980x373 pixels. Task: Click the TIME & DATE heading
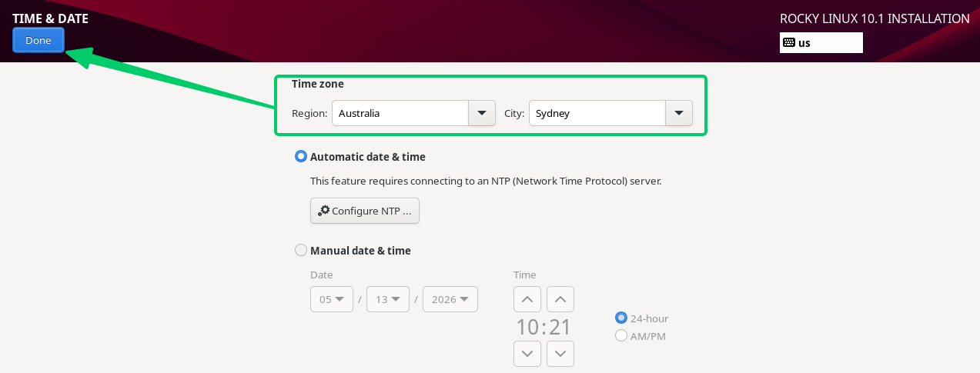(x=50, y=18)
